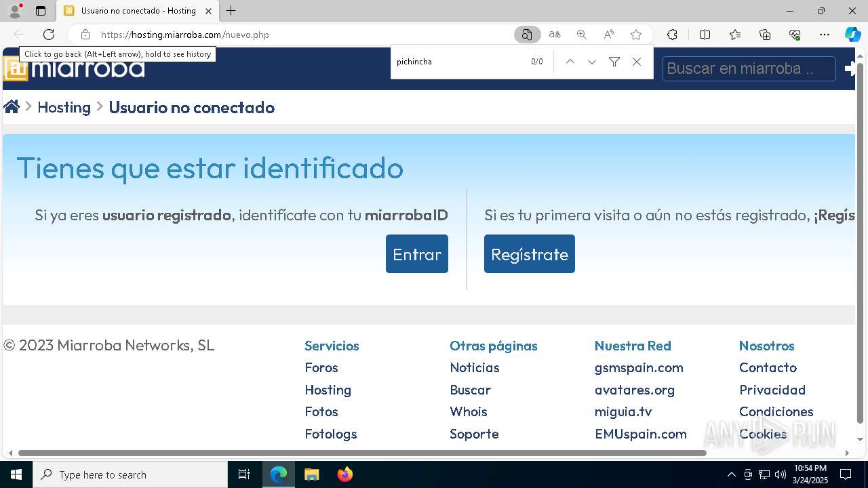Visit avatares.org link

pyautogui.click(x=635, y=390)
